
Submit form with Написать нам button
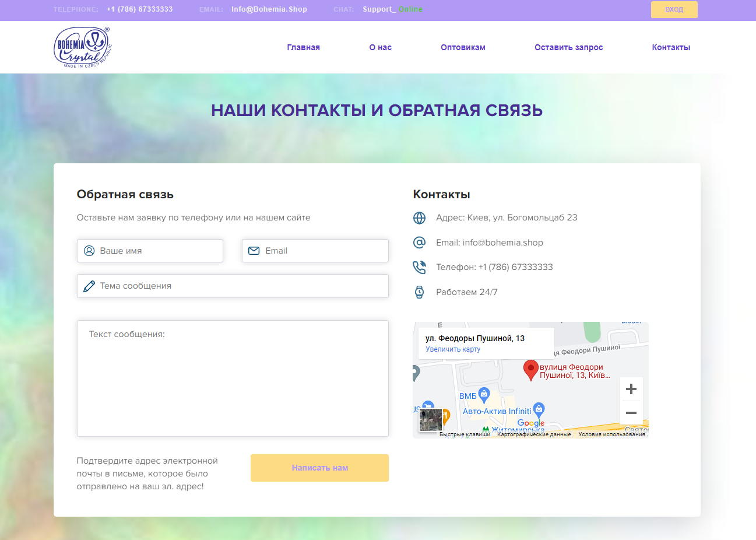coord(319,468)
